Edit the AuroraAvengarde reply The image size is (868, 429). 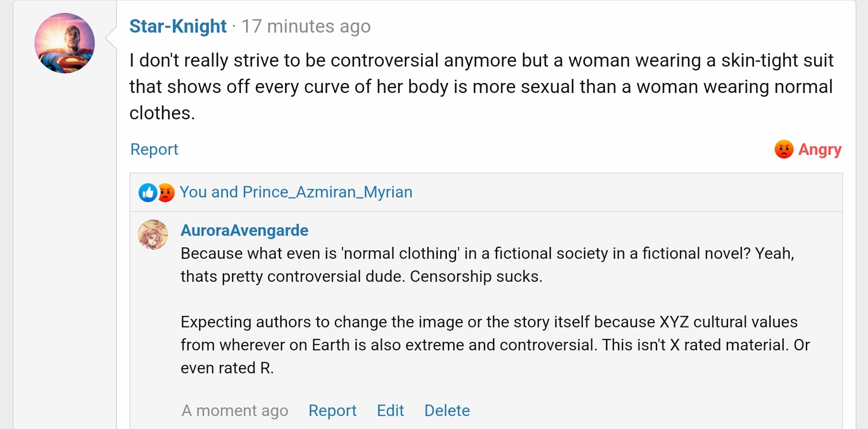click(390, 411)
